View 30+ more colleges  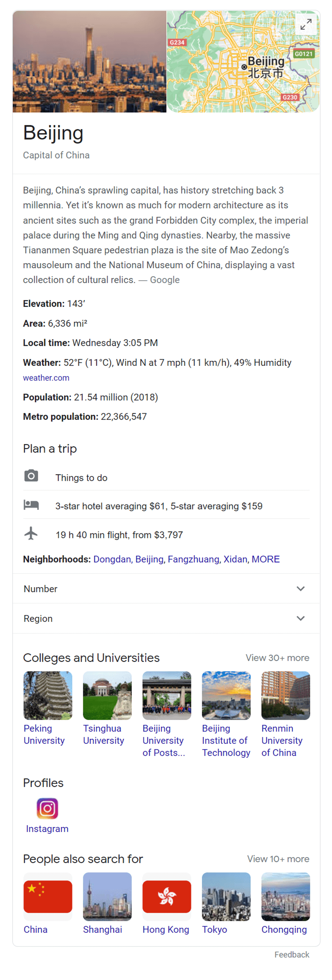click(277, 657)
